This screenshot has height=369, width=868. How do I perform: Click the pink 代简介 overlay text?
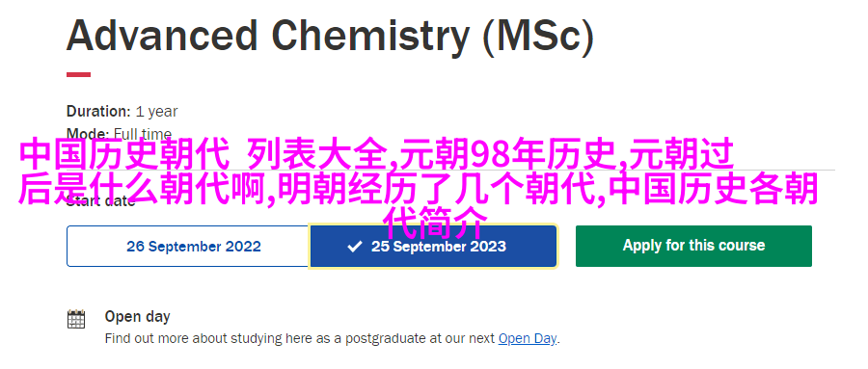436,223
